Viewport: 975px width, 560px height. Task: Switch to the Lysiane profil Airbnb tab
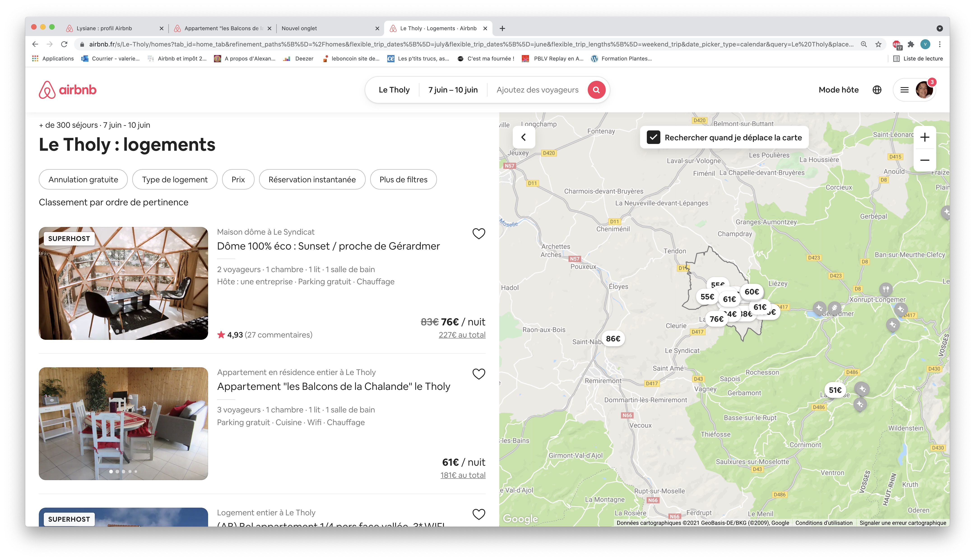tap(104, 28)
